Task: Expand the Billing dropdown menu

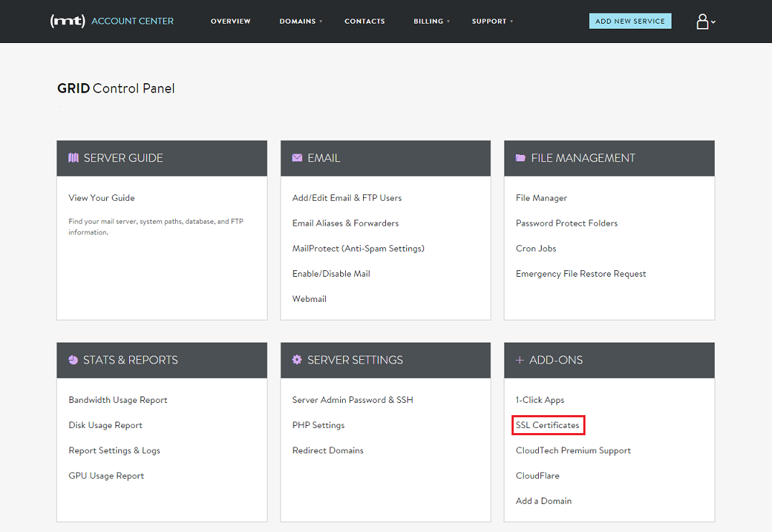Action: click(431, 22)
